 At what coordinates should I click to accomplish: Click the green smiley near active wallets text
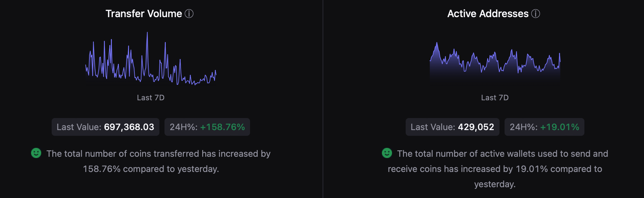[387, 153]
